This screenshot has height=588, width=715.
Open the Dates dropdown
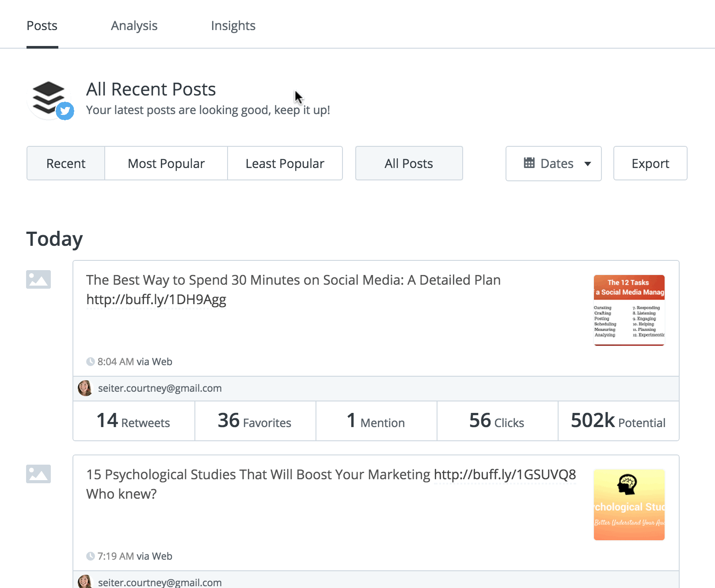(x=553, y=163)
